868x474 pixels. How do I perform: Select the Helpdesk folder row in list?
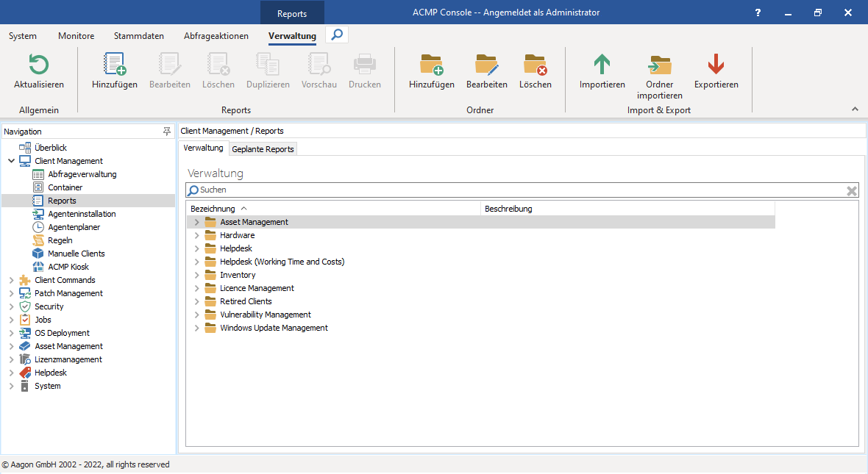481,249
